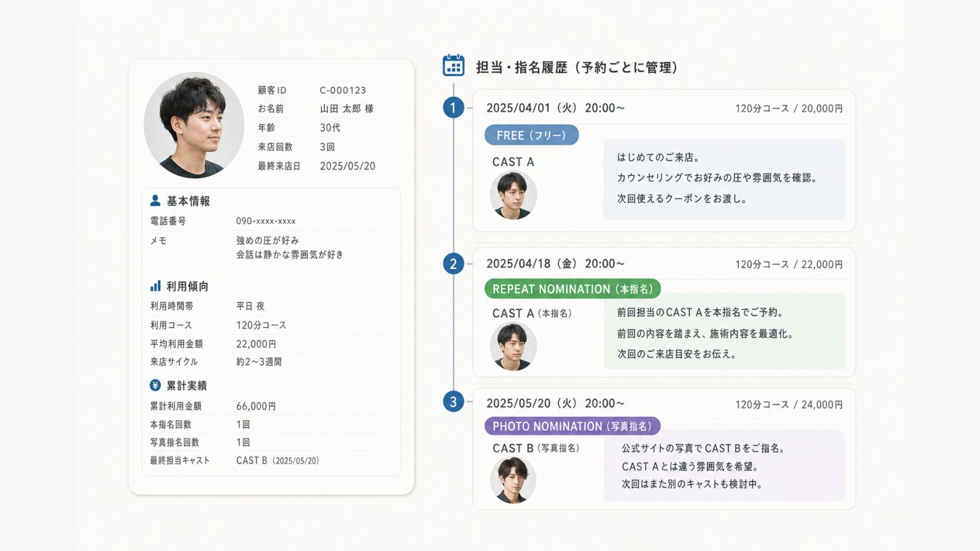Click last cast value CAST B (2025/05/20)
This screenshot has width=980, height=551.
[x=278, y=460]
